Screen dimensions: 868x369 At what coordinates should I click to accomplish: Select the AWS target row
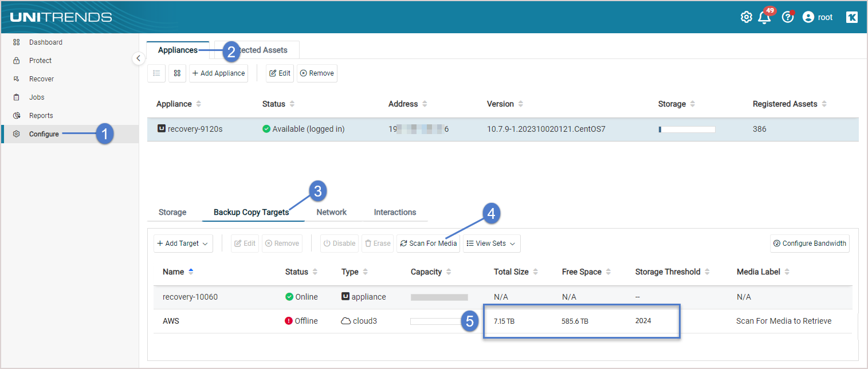(502, 321)
